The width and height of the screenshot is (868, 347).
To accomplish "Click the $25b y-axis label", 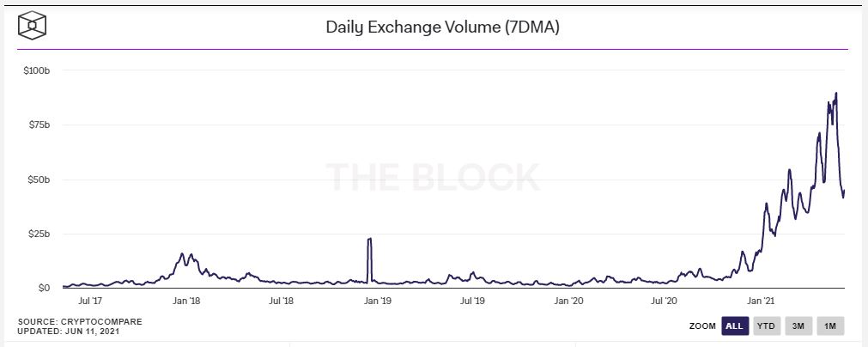I will (x=39, y=234).
